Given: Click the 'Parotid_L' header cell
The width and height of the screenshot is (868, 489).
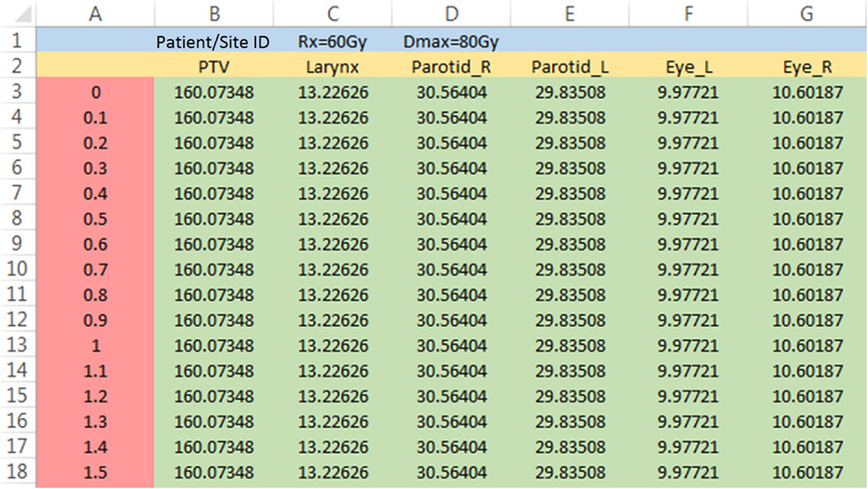Looking at the screenshot, I should [x=570, y=66].
